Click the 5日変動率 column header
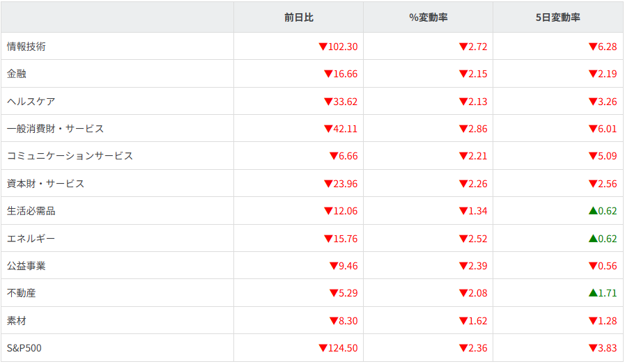625x364 pixels. pos(557,17)
